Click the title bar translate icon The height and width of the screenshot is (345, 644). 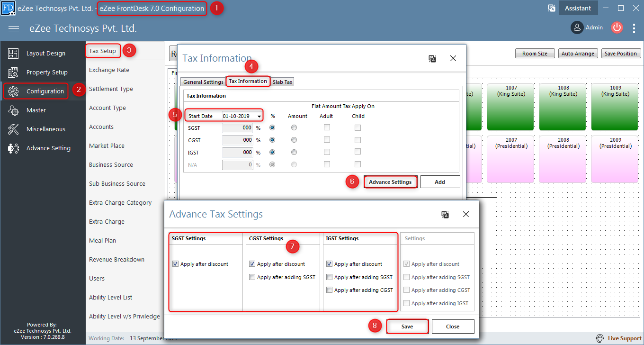[551, 8]
